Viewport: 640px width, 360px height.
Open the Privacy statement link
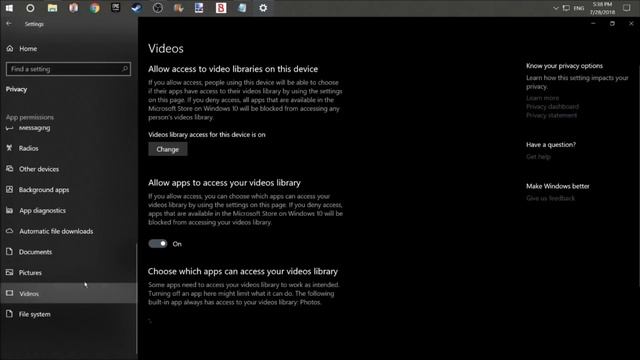coord(551,116)
